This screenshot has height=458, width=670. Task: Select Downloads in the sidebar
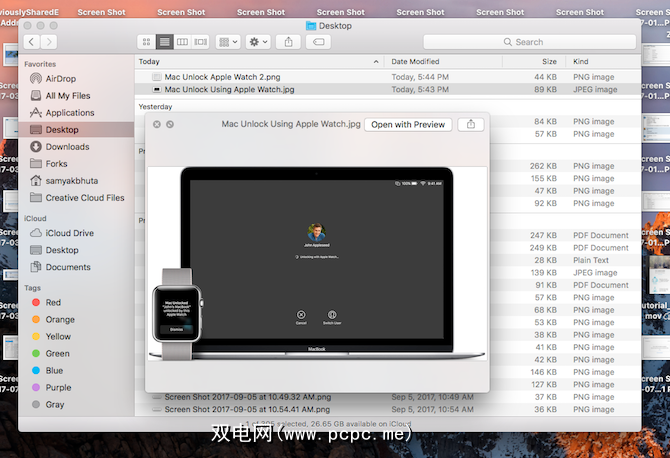tap(67, 147)
